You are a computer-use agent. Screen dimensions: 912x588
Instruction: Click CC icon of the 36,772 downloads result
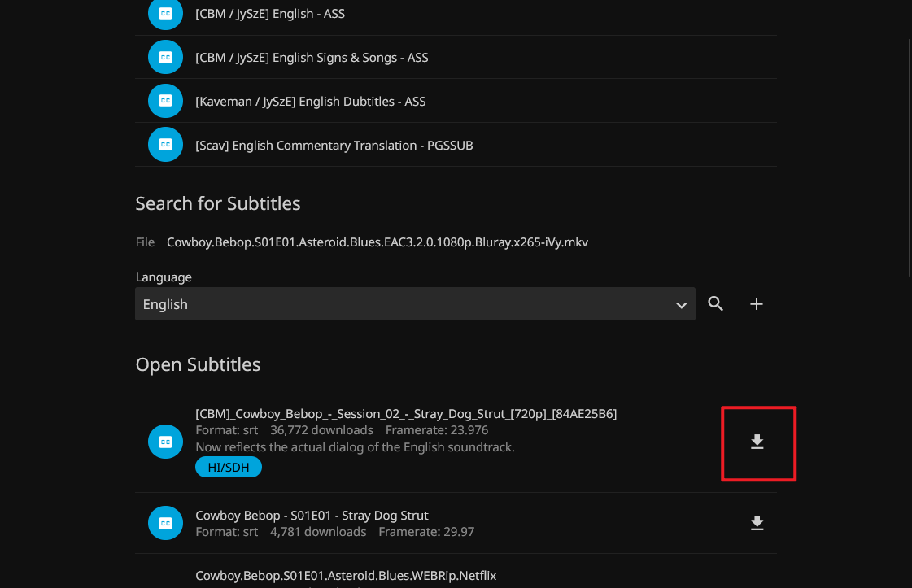click(165, 442)
